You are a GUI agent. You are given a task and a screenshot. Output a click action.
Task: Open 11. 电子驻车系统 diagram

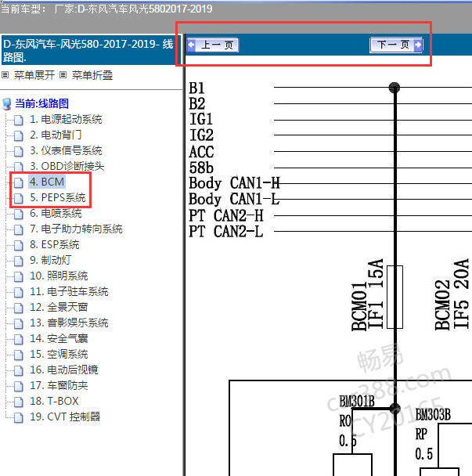click(x=69, y=292)
